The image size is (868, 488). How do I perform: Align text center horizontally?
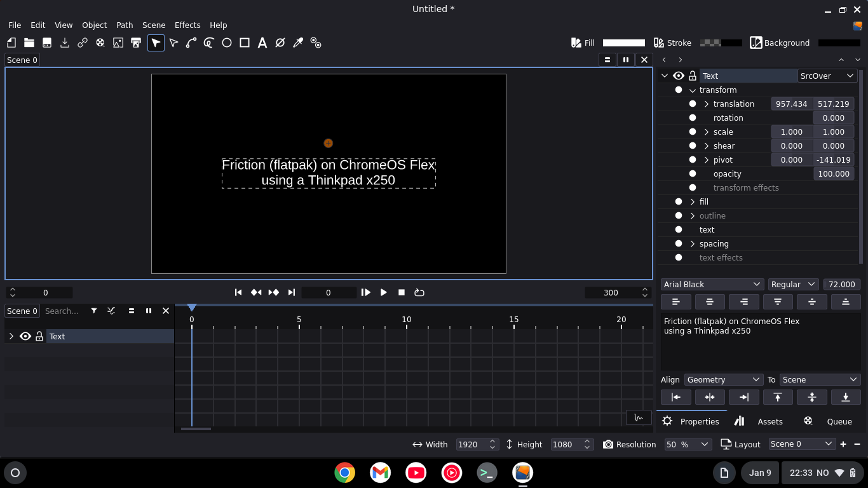point(710,302)
